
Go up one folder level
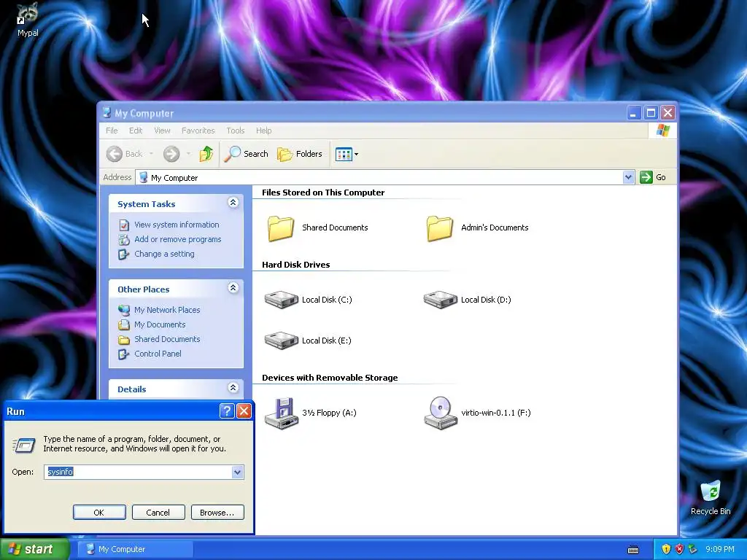coord(206,154)
